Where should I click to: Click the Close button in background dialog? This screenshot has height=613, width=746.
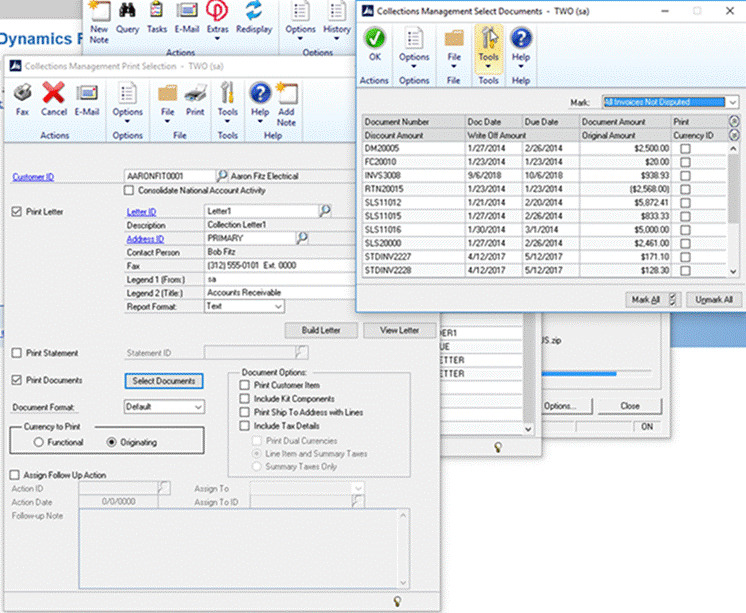coord(629,405)
